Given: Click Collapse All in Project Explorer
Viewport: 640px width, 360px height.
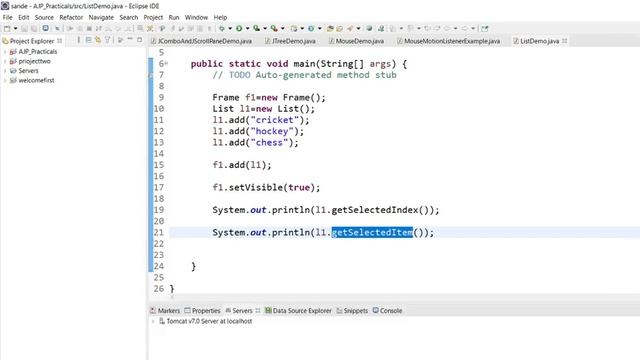Looking at the screenshot, I should click(x=88, y=40).
